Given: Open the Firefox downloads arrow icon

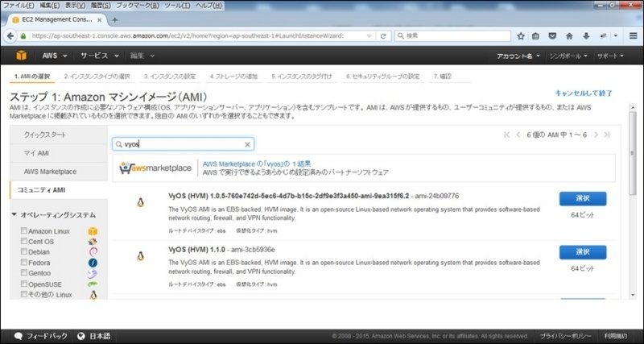Looking at the screenshot, I should click(x=585, y=36).
